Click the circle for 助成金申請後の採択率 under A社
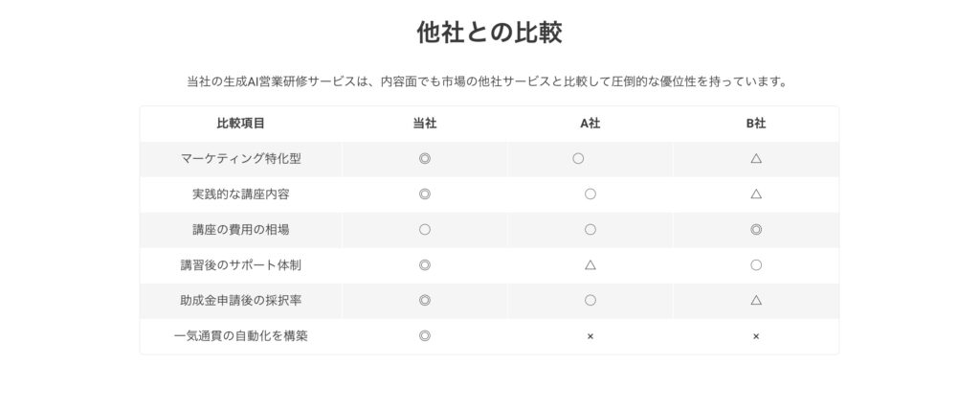 click(x=590, y=301)
